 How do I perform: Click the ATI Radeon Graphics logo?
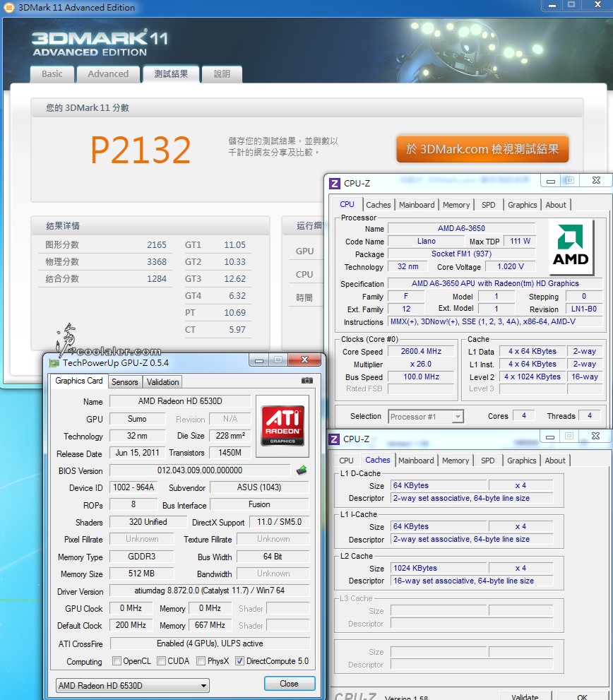click(x=282, y=425)
